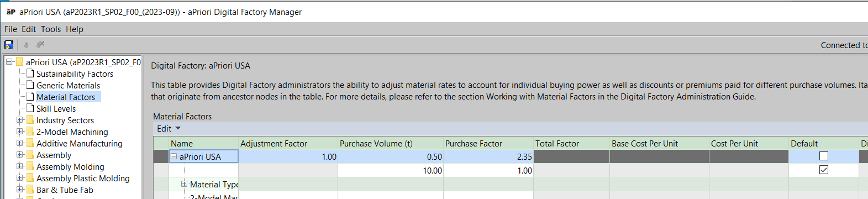Click the Industry Sectors folder icon
Viewport: 868px width, 199px height.
pos(30,120)
